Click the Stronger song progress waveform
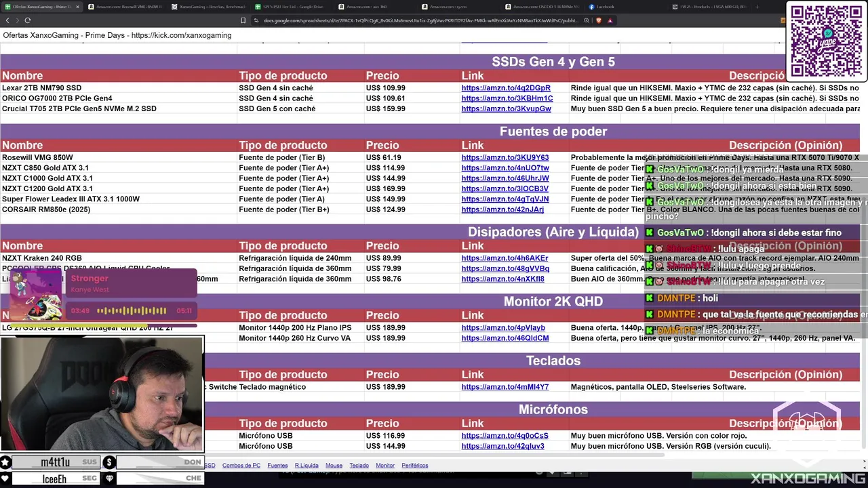 pyautogui.click(x=132, y=310)
